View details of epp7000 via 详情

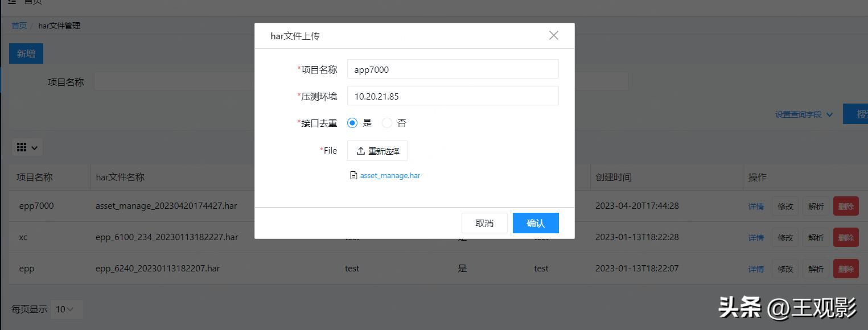pyautogui.click(x=756, y=206)
